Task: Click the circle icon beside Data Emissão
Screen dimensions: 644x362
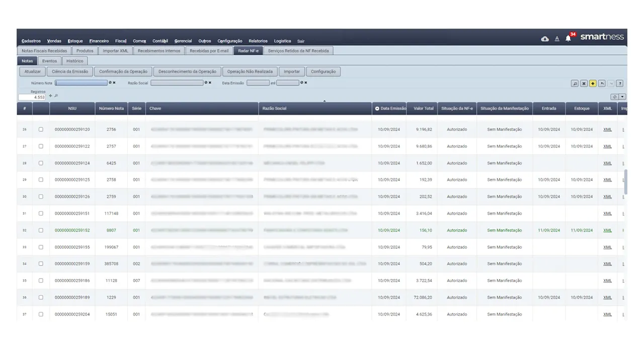Action: tap(301, 82)
